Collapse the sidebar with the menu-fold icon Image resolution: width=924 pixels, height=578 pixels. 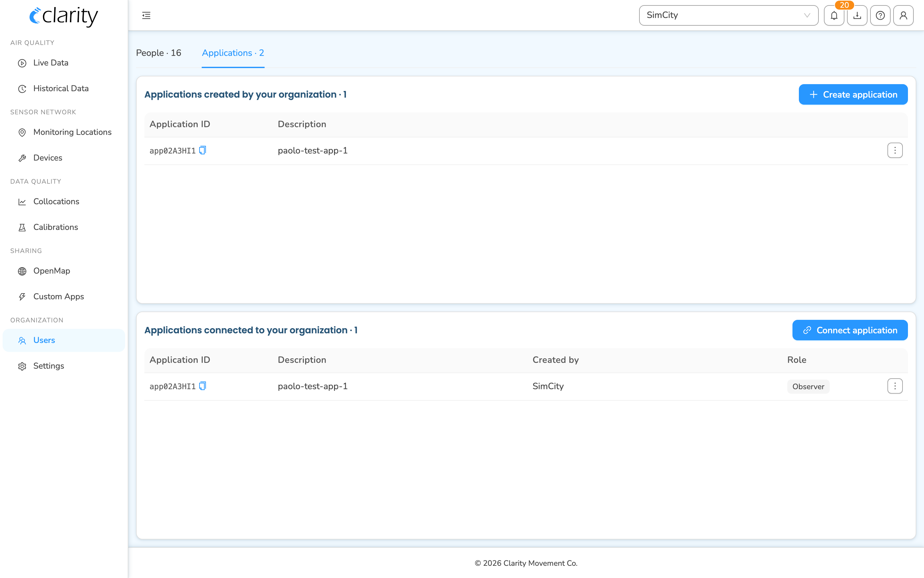pyautogui.click(x=146, y=15)
